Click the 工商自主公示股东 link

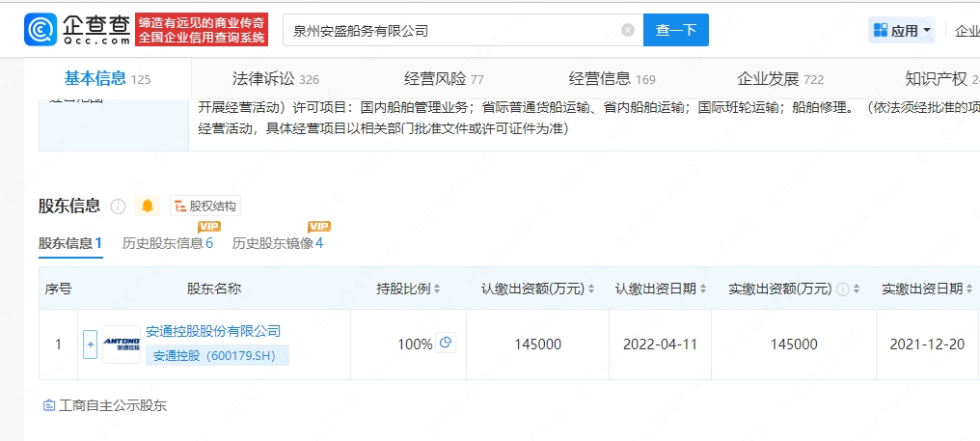[105, 405]
